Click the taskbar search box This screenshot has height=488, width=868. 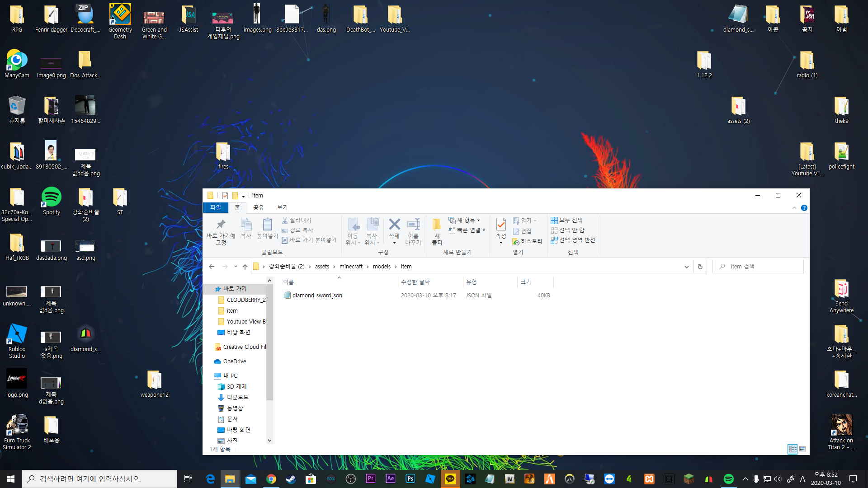click(99, 479)
